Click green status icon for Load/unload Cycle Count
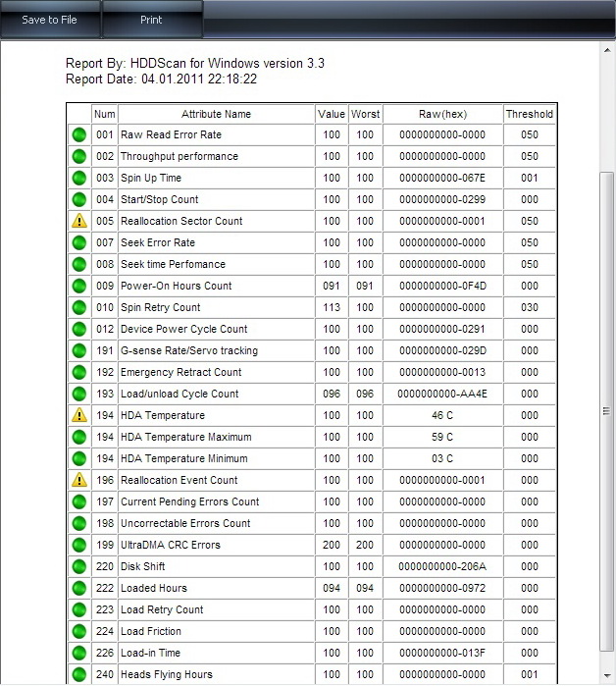 point(79,394)
